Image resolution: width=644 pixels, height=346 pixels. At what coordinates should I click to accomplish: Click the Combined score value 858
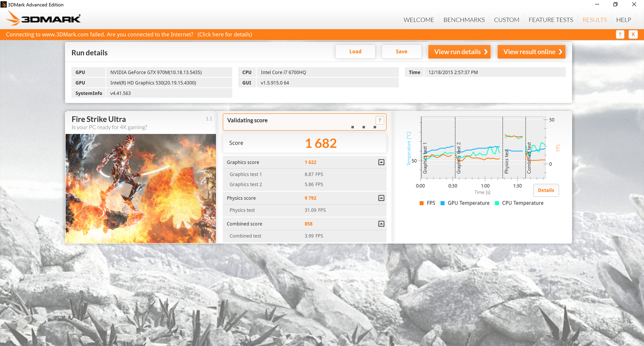pos(309,224)
